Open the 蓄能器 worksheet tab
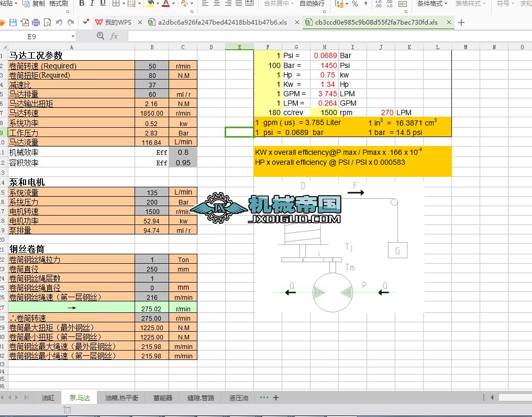 (162, 398)
